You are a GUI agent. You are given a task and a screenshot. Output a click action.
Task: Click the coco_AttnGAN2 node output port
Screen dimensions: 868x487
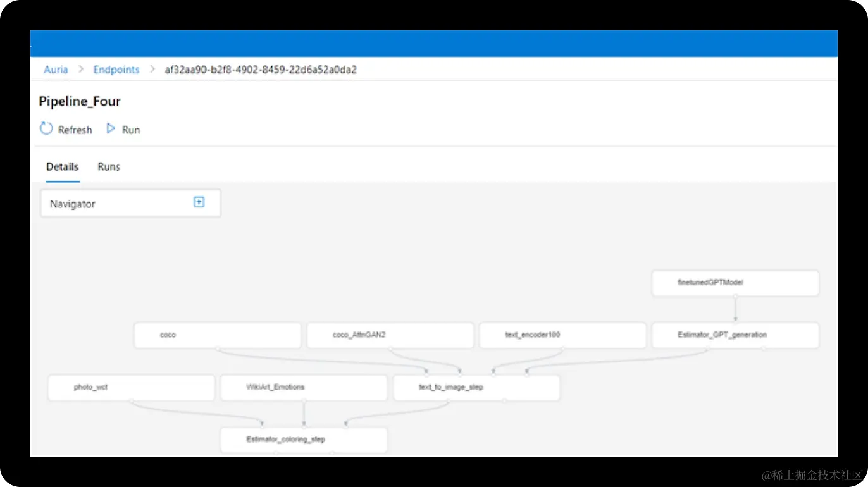390,348
